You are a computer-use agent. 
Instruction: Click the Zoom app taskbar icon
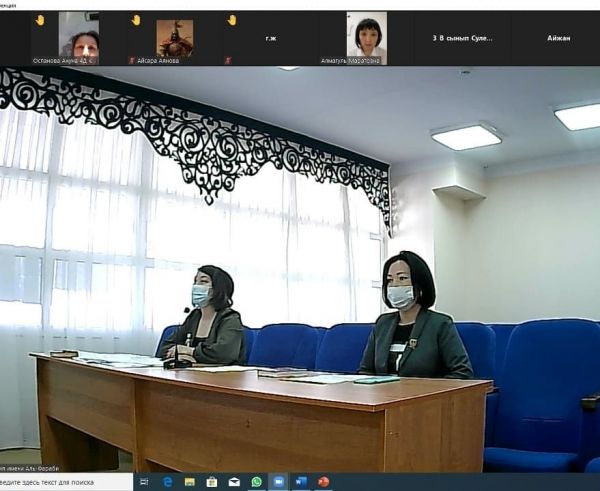point(279,481)
